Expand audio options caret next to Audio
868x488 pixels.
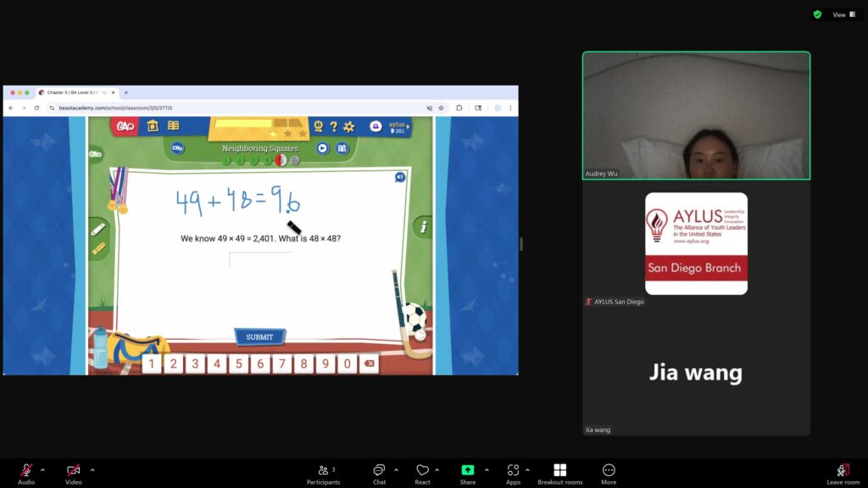pos(42,470)
